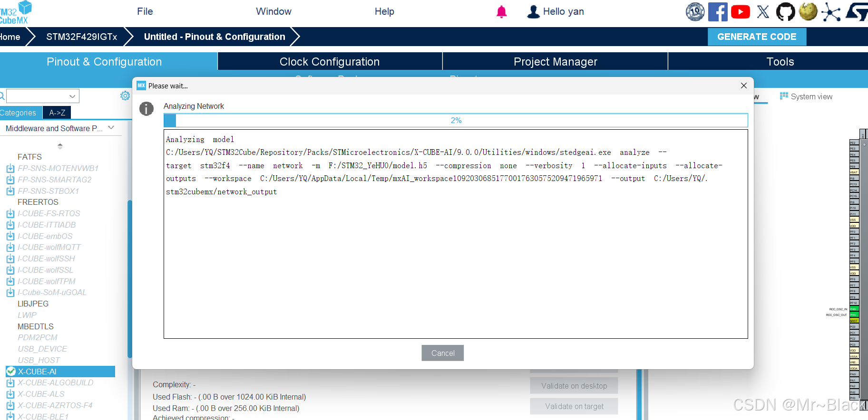
Task: Click Untitled - Pinout & Configuration breadcrumb
Action: pyautogui.click(x=215, y=37)
